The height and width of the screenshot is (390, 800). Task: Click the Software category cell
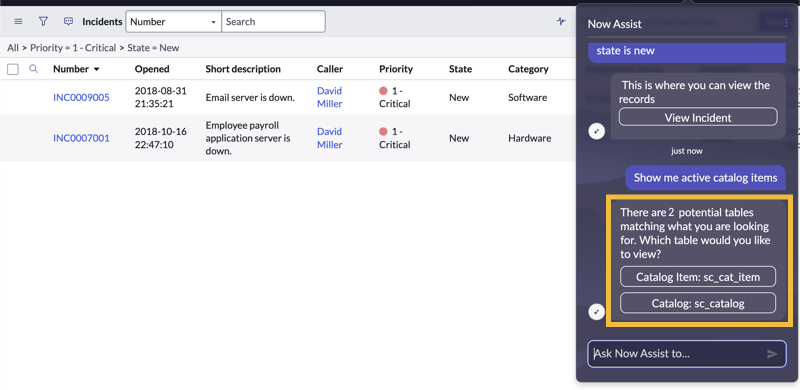[x=528, y=98]
